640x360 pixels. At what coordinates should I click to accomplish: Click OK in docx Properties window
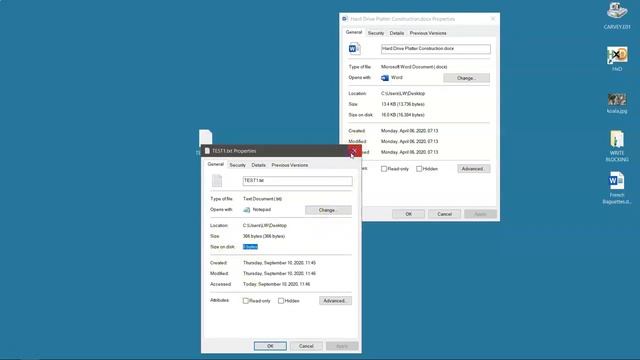(409, 214)
